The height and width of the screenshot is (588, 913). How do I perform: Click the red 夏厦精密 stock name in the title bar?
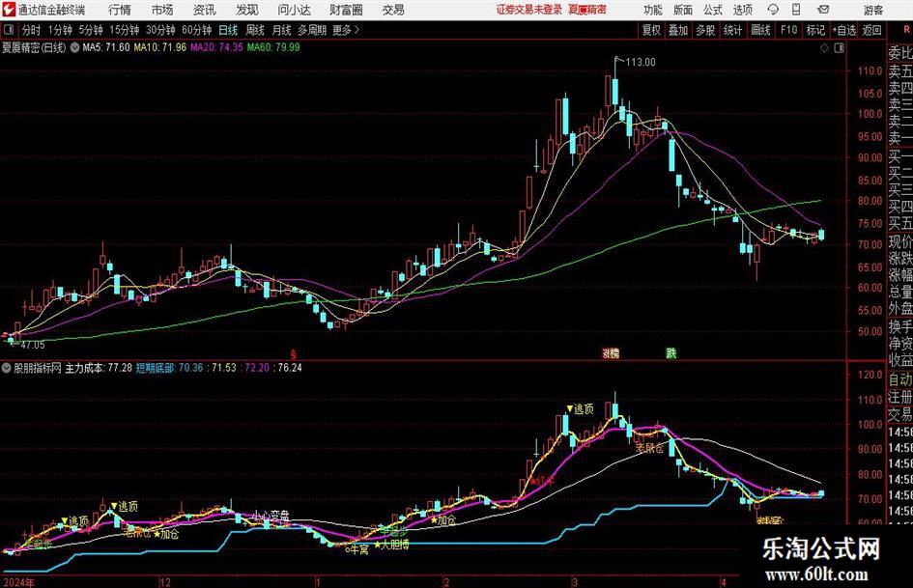pos(586,10)
